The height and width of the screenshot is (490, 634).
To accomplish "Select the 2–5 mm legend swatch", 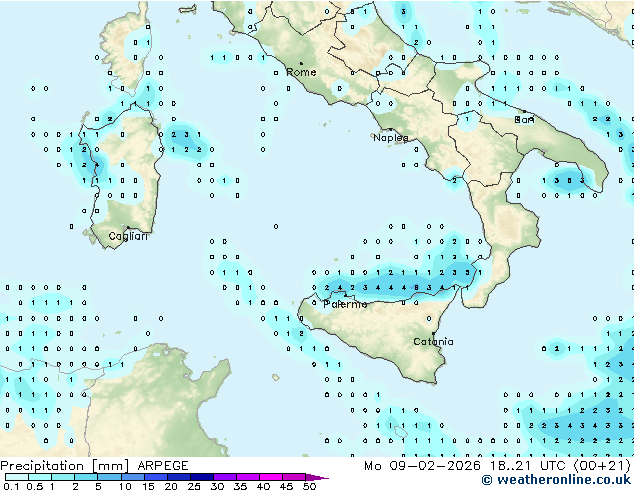I will tap(86, 477).
